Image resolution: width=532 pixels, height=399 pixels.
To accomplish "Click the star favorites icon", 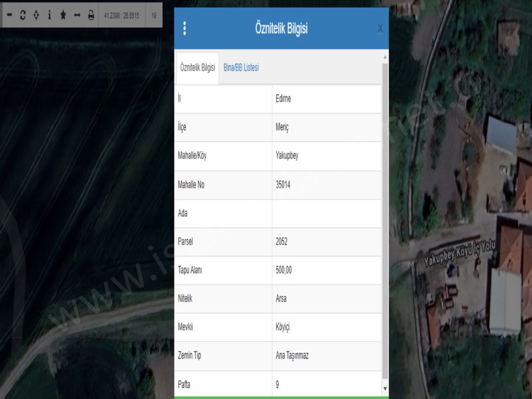I will (63, 14).
